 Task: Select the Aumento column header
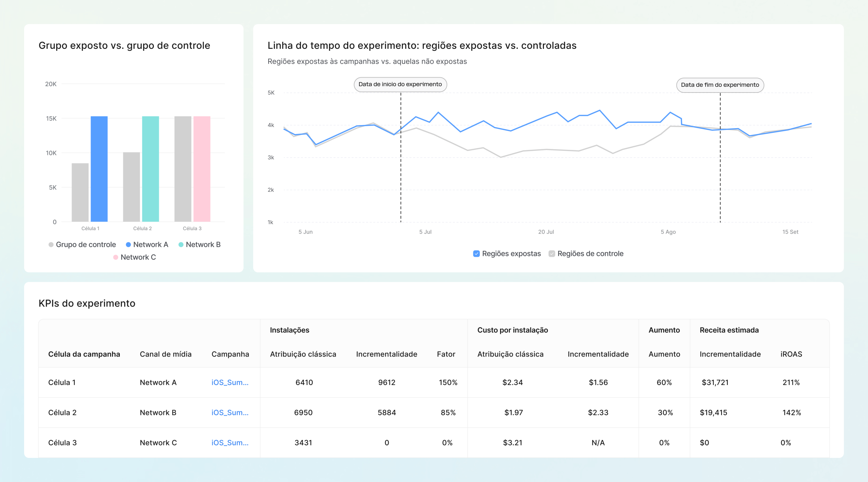(664, 354)
